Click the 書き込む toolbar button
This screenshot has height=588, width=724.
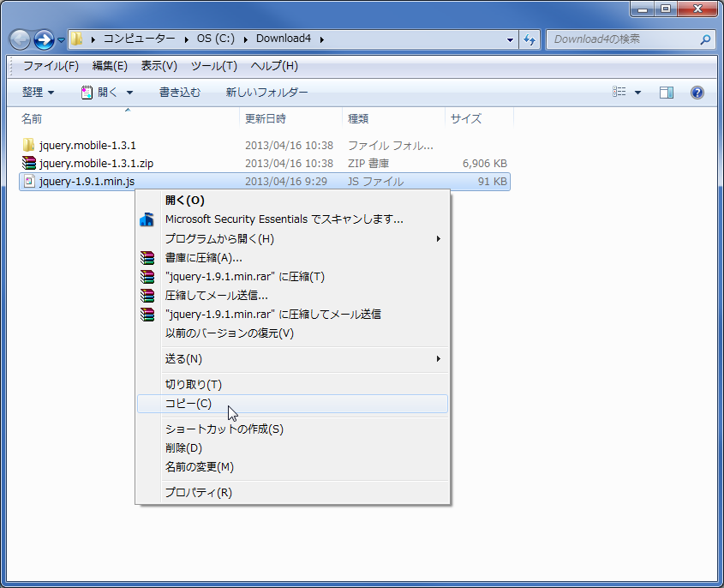(x=180, y=93)
